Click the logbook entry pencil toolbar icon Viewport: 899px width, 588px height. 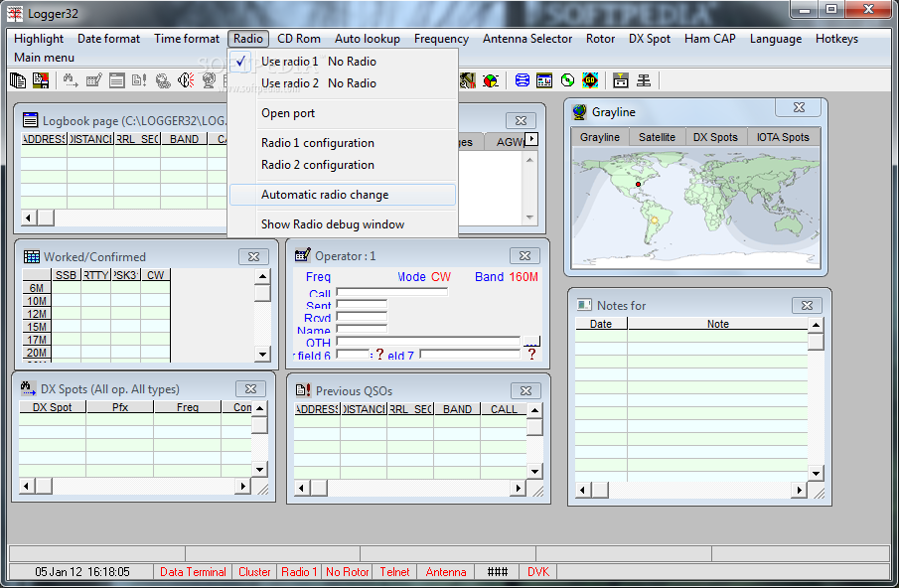(x=93, y=80)
